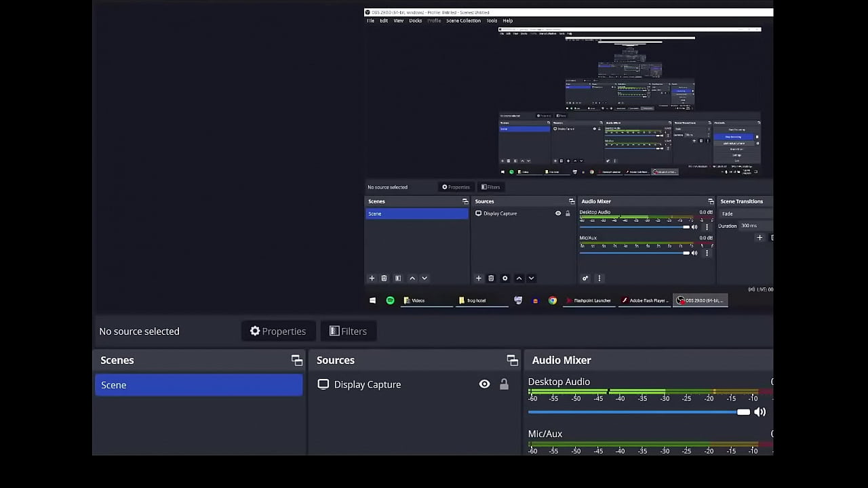The height and width of the screenshot is (488, 868).
Task: Toggle the large lock icon for Display Capture
Action: (x=504, y=384)
